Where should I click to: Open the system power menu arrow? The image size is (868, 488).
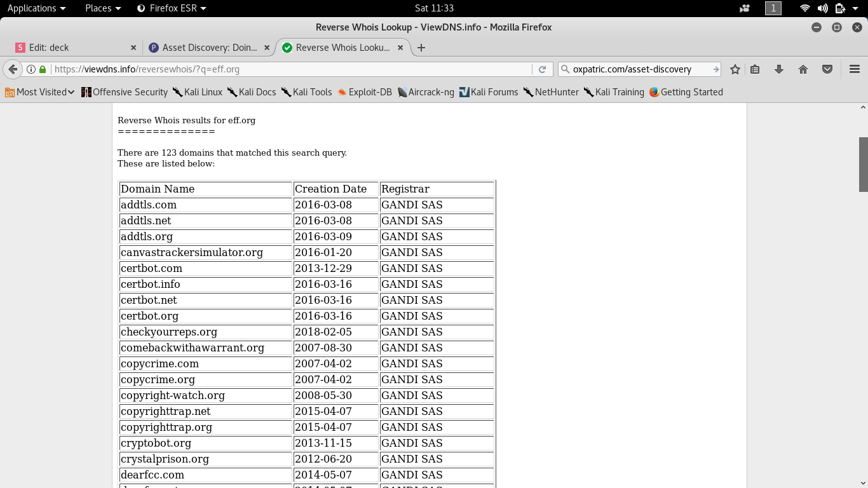click(x=857, y=8)
